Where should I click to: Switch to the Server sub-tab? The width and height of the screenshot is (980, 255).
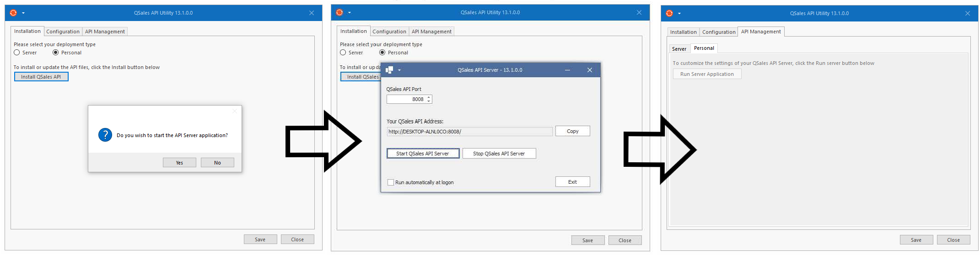679,49
